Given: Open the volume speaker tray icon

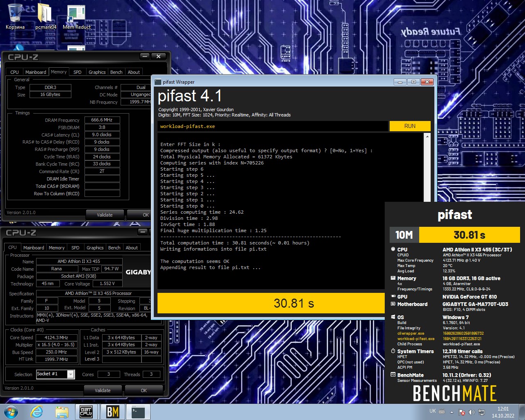Looking at the screenshot, I should click(x=471, y=412).
